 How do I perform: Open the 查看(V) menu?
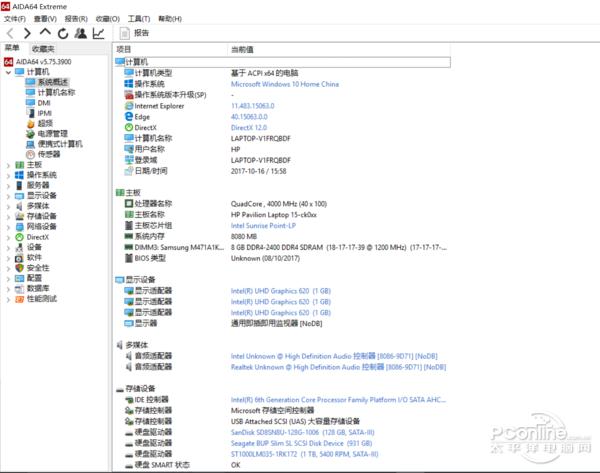point(45,18)
